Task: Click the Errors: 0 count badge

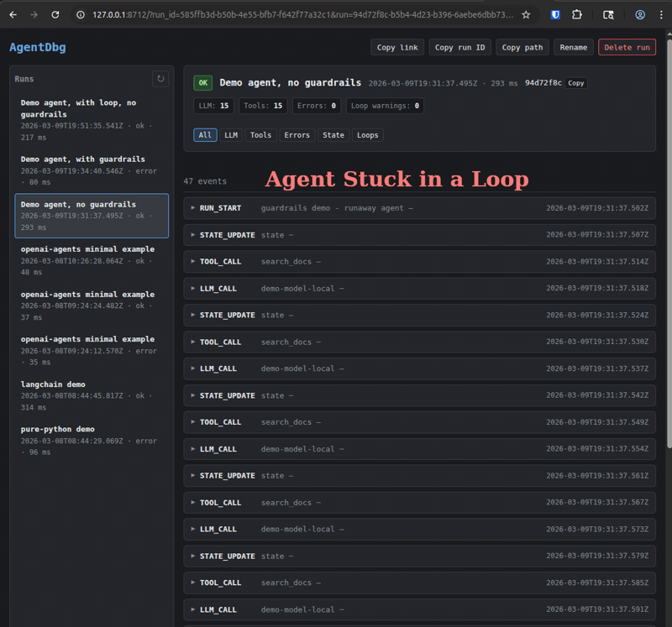Action: pos(316,106)
